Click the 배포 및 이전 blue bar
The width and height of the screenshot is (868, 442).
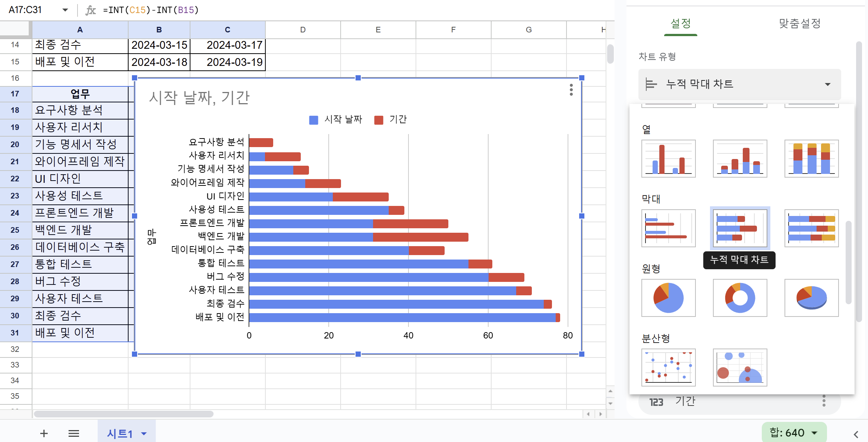click(402, 317)
